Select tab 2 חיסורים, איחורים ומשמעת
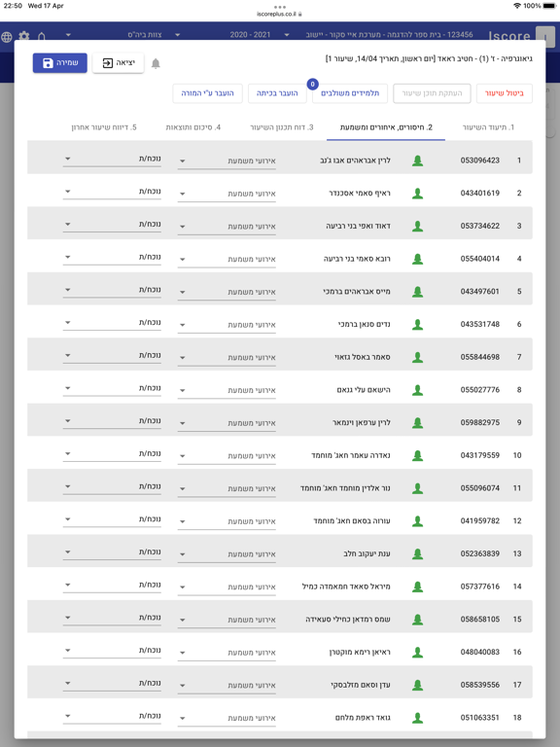The width and height of the screenshot is (560, 747). [386, 127]
